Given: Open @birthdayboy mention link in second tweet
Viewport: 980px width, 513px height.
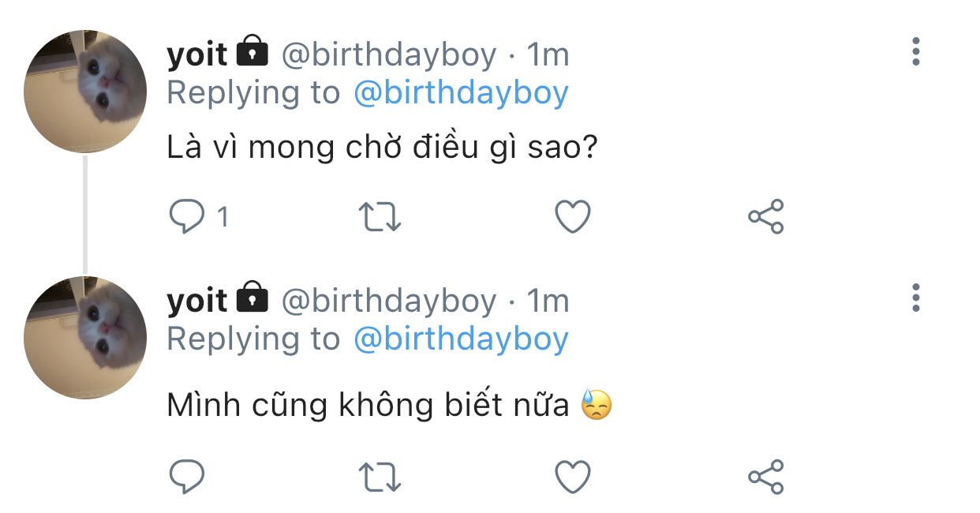Looking at the screenshot, I should pos(461,339).
